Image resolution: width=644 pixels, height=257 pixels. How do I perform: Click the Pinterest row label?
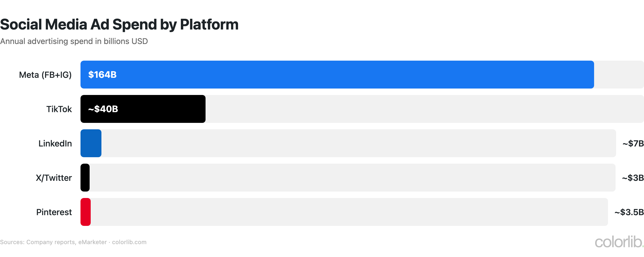(x=54, y=212)
